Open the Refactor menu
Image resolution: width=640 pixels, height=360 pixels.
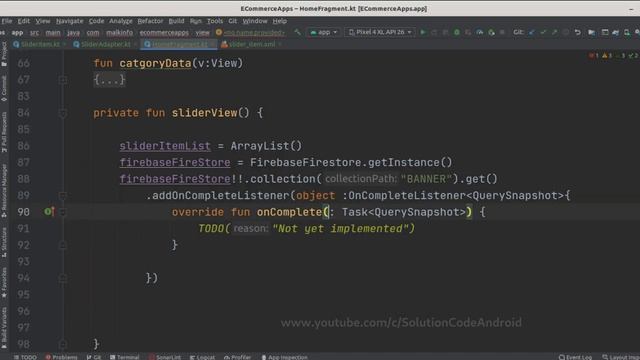[150, 21]
